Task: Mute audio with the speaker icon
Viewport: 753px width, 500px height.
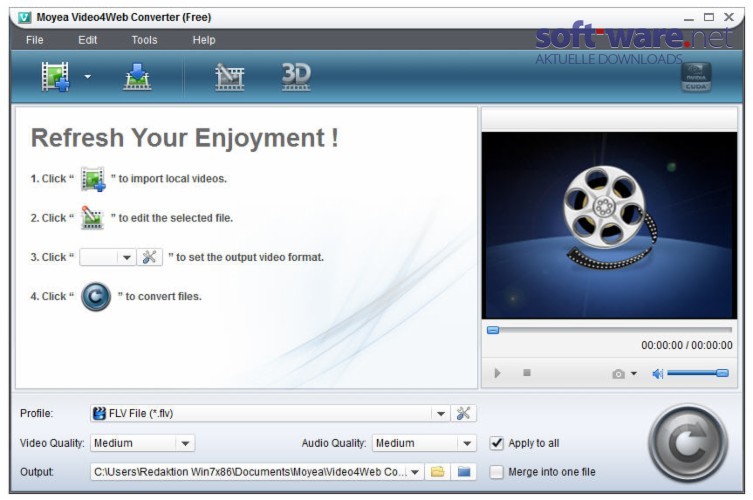Action: pyautogui.click(x=657, y=374)
